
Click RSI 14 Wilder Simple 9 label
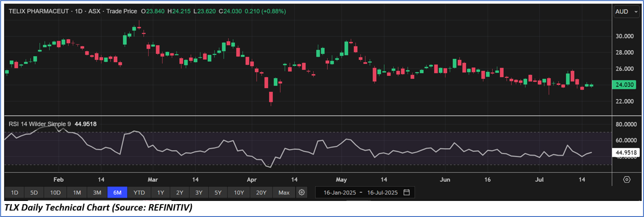point(40,123)
